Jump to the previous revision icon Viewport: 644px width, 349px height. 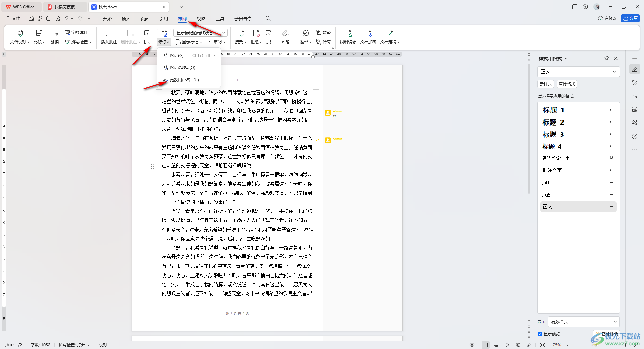click(x=268, y=33)
